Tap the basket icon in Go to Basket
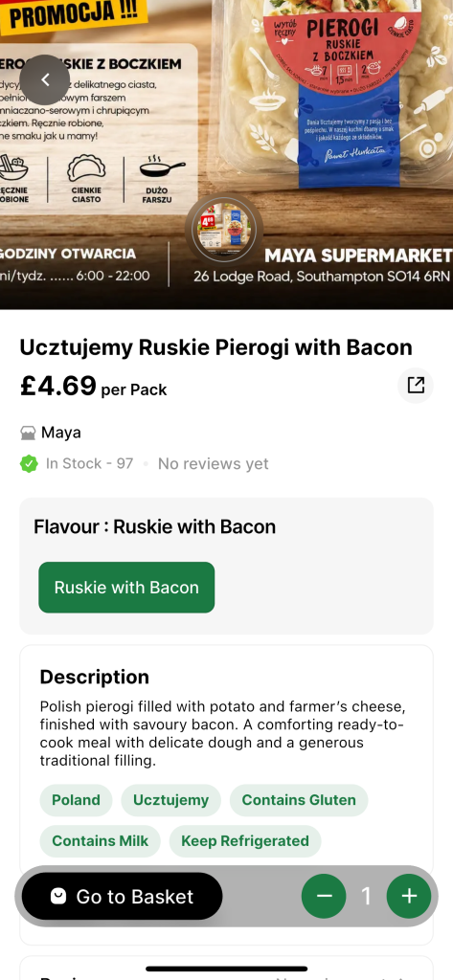This screenshot has width=453, height=980. 58,896
